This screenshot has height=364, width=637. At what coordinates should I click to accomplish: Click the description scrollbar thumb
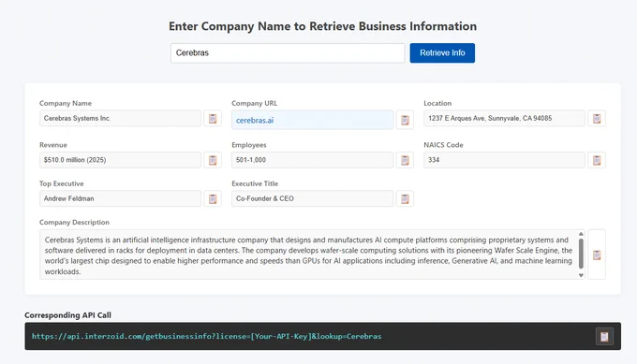click(581, 254)
